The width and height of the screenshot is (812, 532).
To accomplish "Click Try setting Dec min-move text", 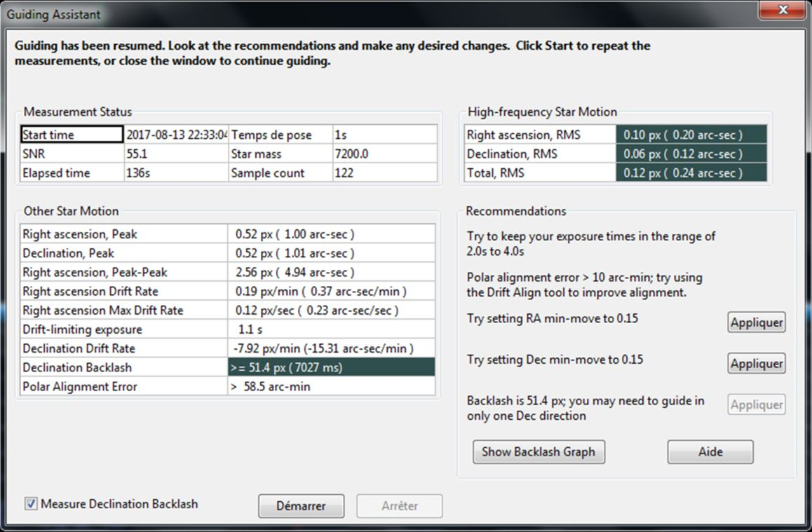I will [555, 360].
